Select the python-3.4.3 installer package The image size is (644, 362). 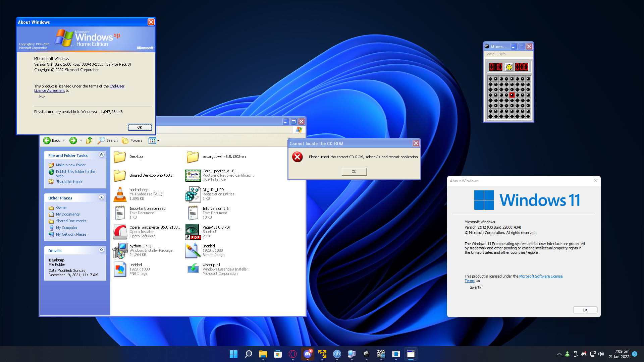[120, 250]
